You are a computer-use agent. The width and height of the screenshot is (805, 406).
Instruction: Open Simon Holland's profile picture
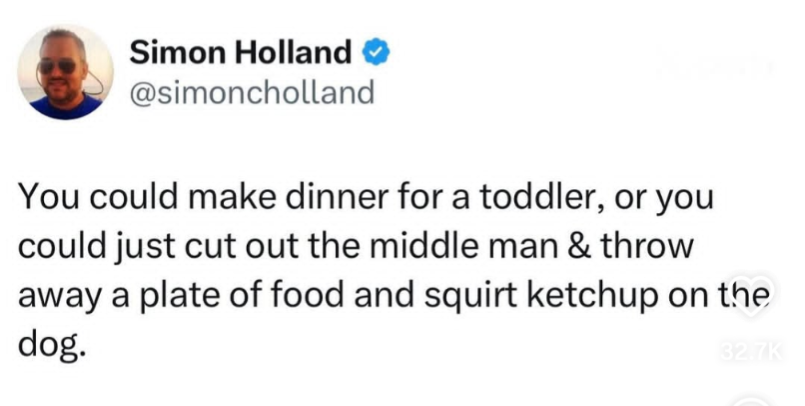click(65, 72)
